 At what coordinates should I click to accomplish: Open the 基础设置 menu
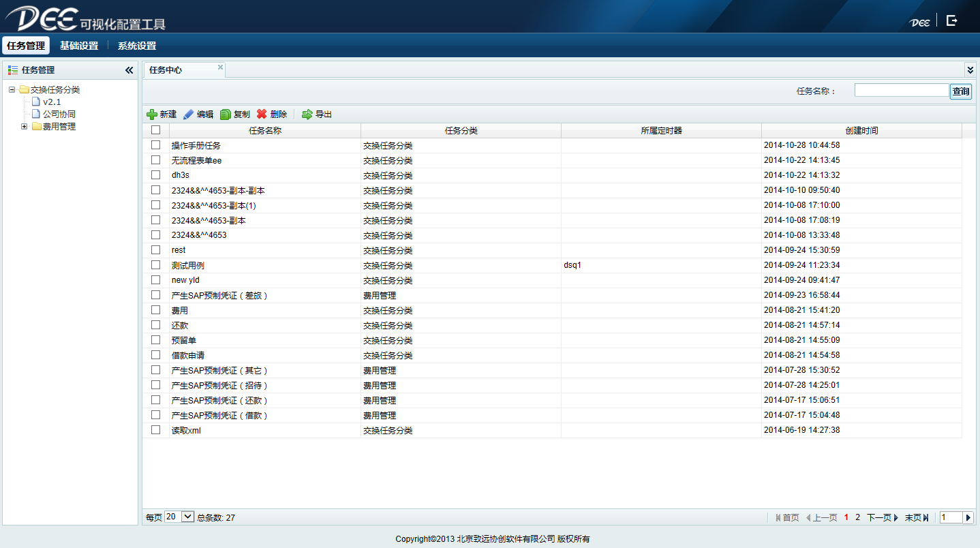coord(79,46)
